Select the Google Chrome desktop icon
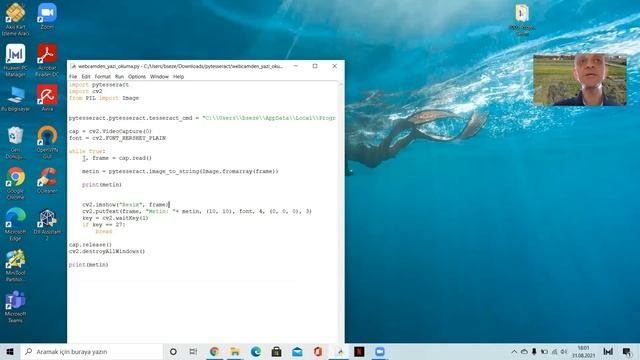The width and height of the screenshot is (640, 360). [x=15, y=183]
